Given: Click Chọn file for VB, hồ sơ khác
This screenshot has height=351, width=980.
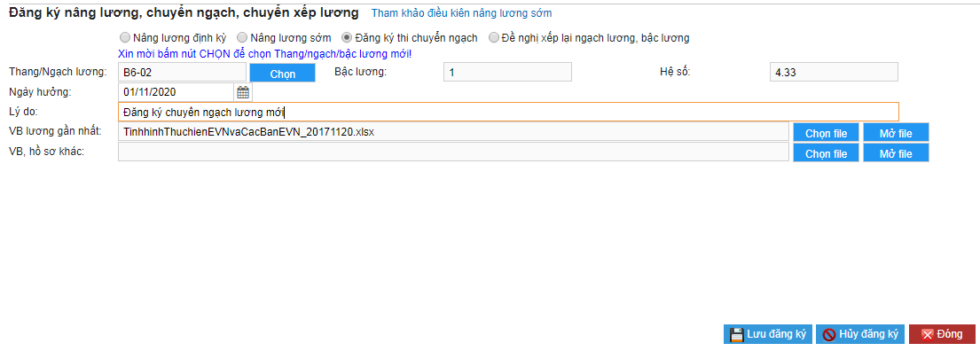Looking at the screenshot, I should click(827, 153).
